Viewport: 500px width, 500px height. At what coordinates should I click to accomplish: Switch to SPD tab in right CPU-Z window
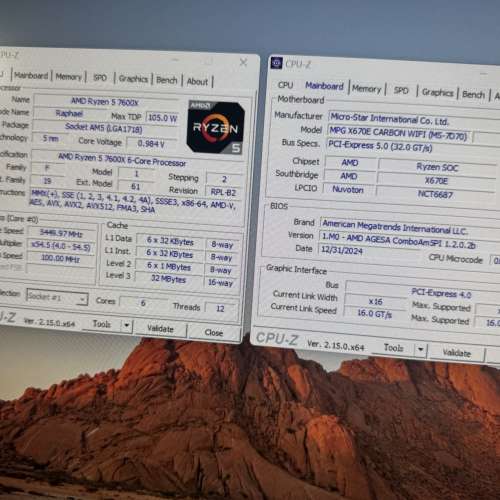(401, 90)
